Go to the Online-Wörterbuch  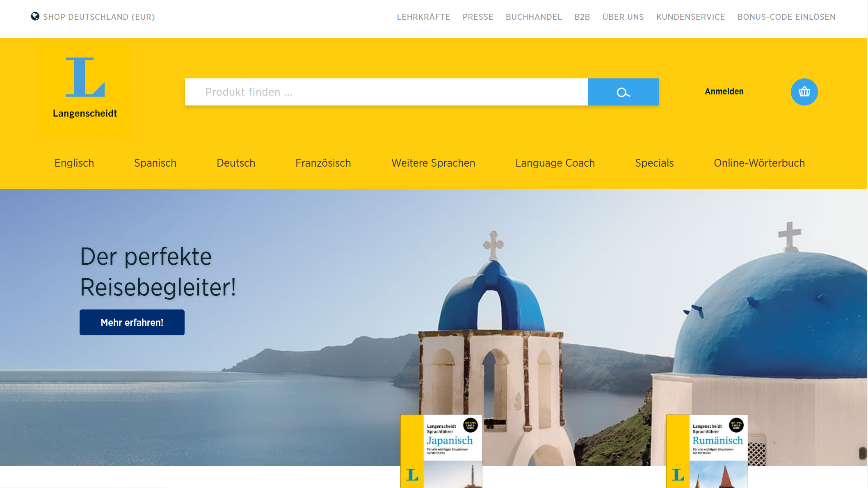(x=759, y=163)
